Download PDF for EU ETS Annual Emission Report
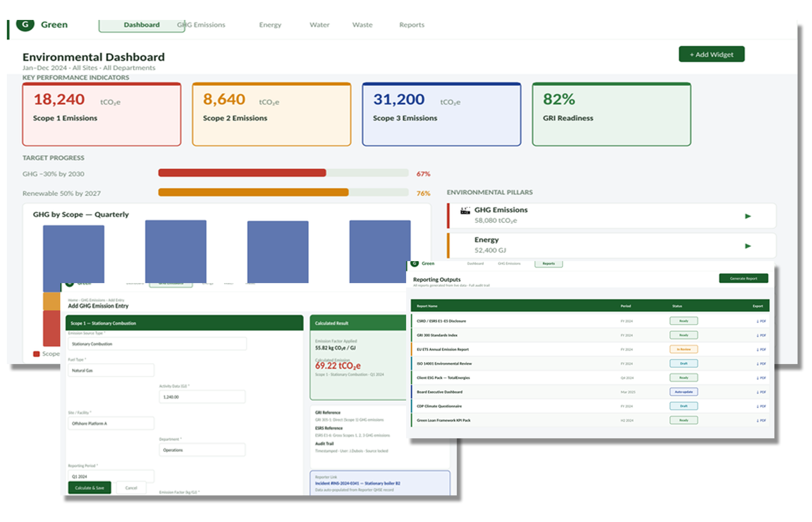812x522 pixels. coord(761,349)
